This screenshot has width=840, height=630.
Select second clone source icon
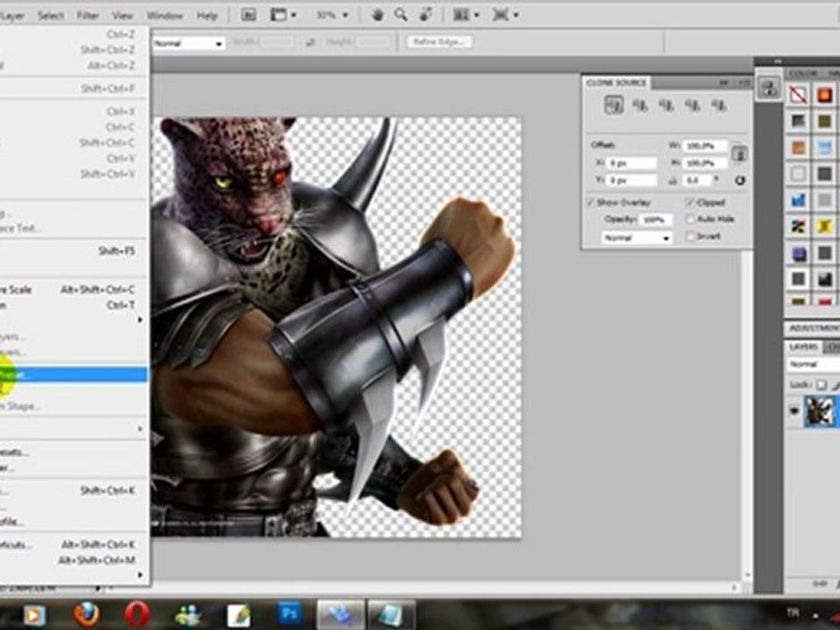(640, 105)
